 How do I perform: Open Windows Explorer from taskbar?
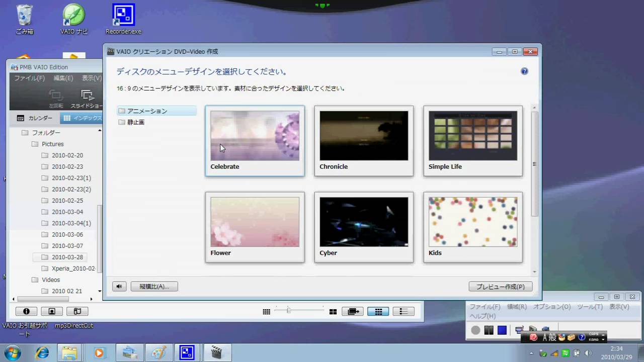[69, 352]
